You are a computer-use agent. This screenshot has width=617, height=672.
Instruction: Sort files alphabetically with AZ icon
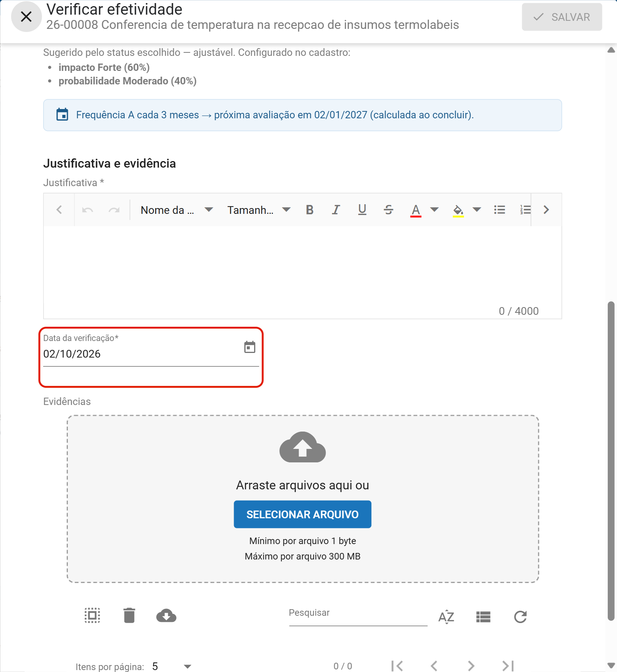446,617
